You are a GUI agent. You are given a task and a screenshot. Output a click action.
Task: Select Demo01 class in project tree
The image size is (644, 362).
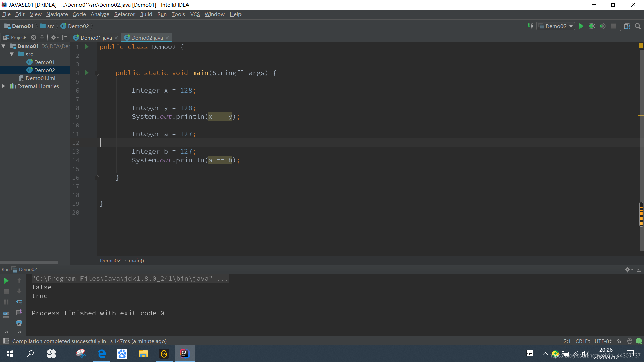point(44,62)
